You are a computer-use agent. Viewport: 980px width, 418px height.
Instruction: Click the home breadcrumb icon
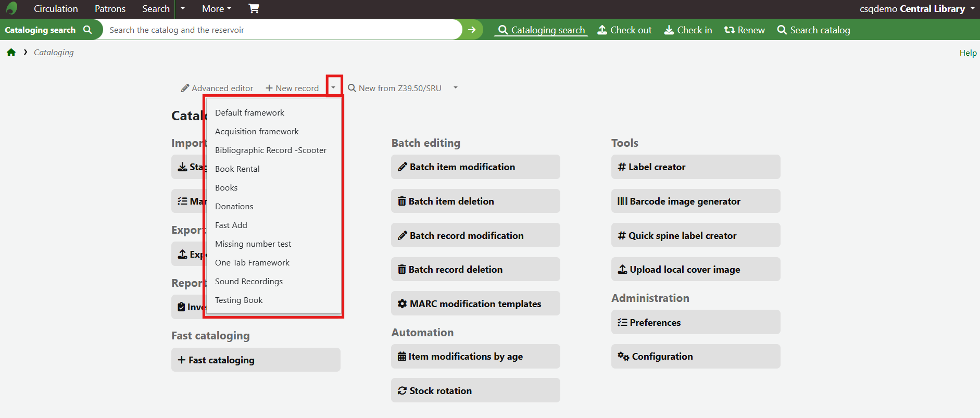[11, 53]
